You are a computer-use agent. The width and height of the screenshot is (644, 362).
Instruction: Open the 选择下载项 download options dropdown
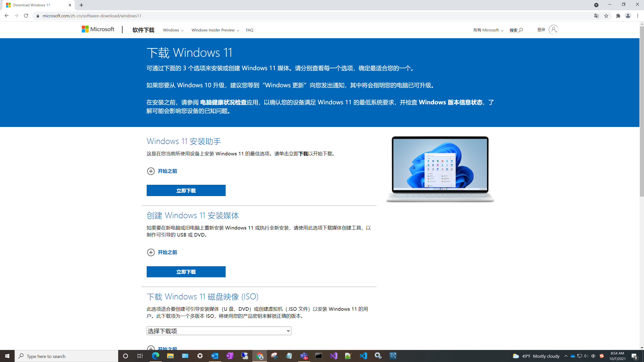[219, 331]
